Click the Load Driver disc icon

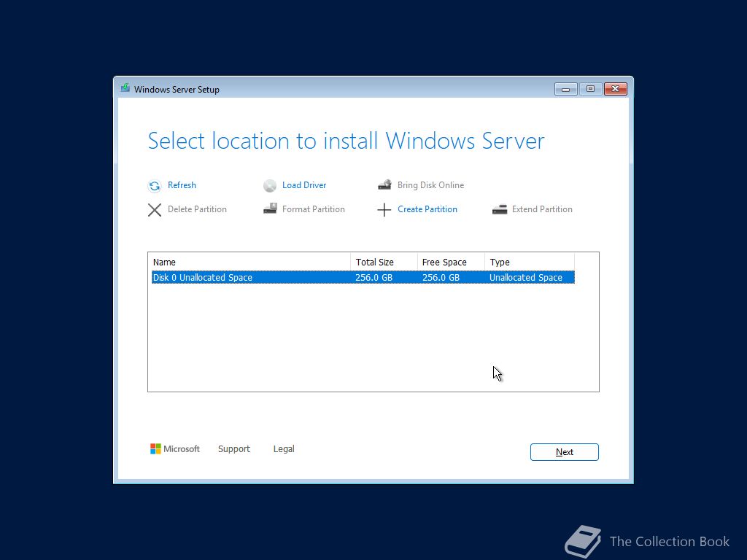[x=270, y=186]
